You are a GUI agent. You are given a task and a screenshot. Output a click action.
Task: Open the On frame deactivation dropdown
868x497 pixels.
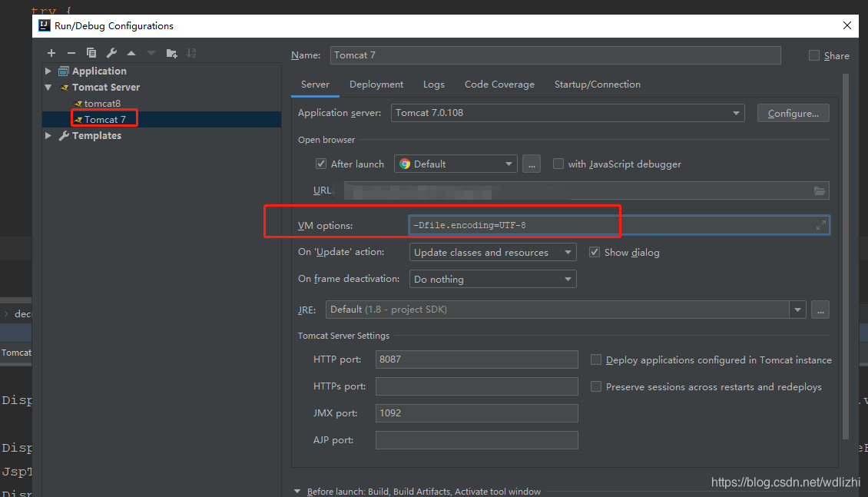(492, 279)
